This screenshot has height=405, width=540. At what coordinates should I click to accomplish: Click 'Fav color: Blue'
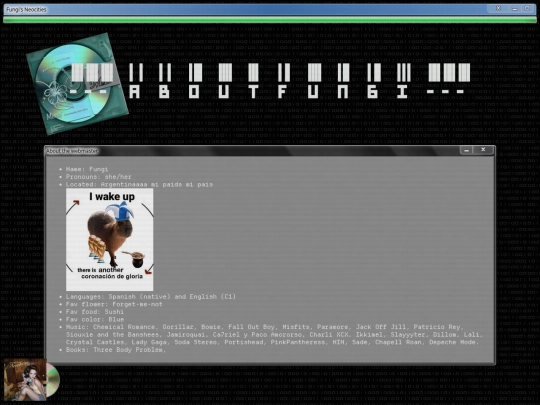click(95, 319)
